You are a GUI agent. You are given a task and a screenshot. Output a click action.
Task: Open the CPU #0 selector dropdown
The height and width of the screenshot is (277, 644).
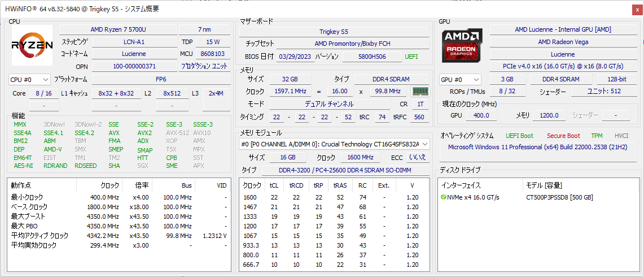tap(30, 80)
